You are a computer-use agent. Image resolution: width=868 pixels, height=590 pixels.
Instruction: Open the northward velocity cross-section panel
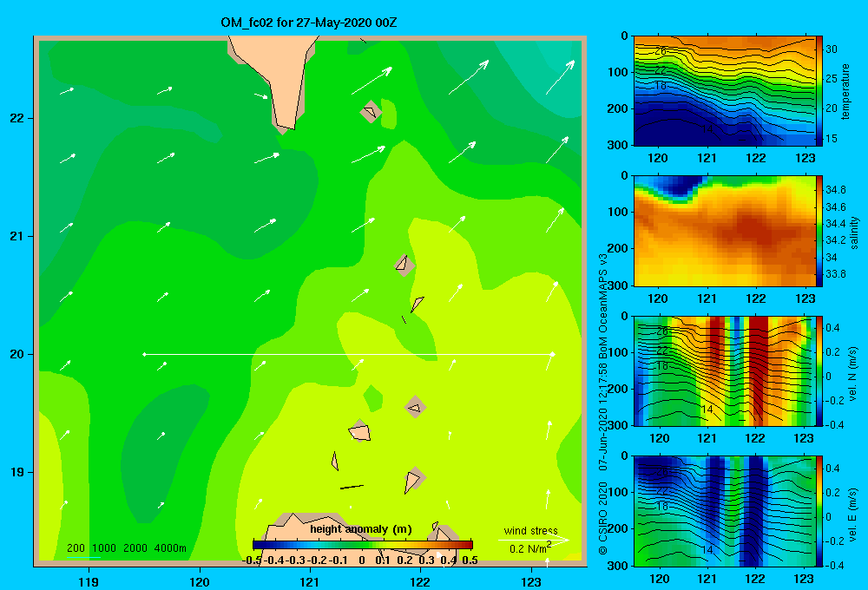(725, 370)
